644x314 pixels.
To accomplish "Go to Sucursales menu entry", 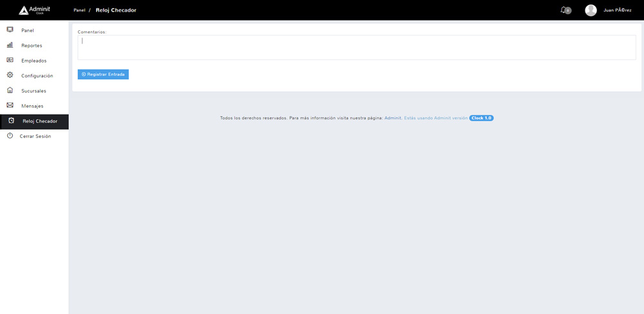I will point(33,91).
